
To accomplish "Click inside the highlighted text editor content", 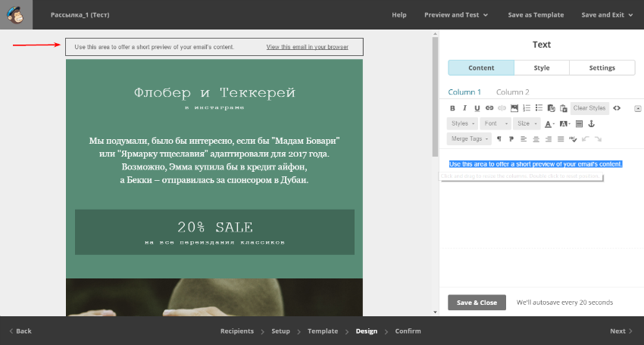I will (x=536, y=164).
